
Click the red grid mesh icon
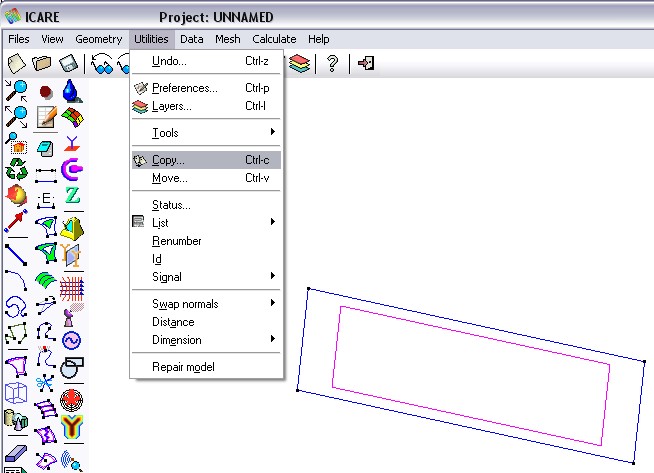tap(72, 289)
